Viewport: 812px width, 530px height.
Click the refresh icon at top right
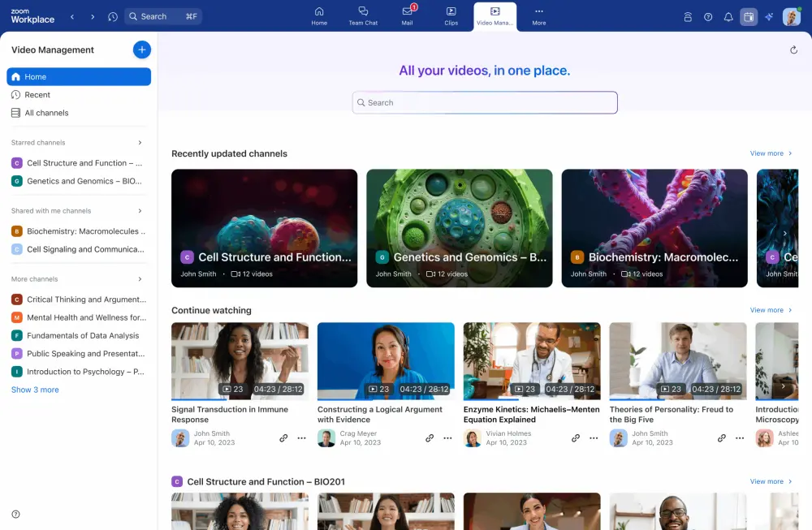tap(793, 50)
